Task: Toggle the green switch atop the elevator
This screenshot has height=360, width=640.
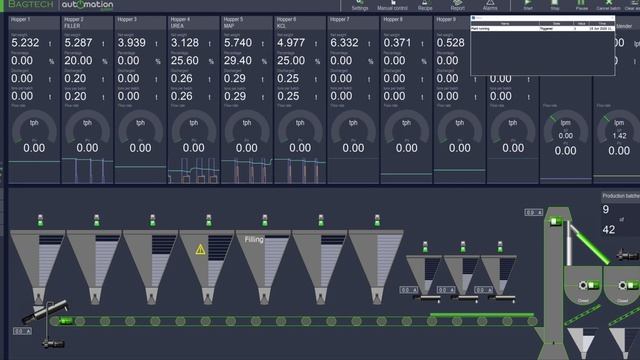Action: coord(556,222)
